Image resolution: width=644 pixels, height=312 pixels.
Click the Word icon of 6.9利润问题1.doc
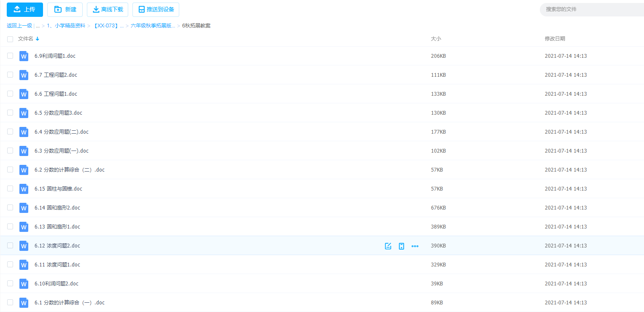tap(24, 56)
